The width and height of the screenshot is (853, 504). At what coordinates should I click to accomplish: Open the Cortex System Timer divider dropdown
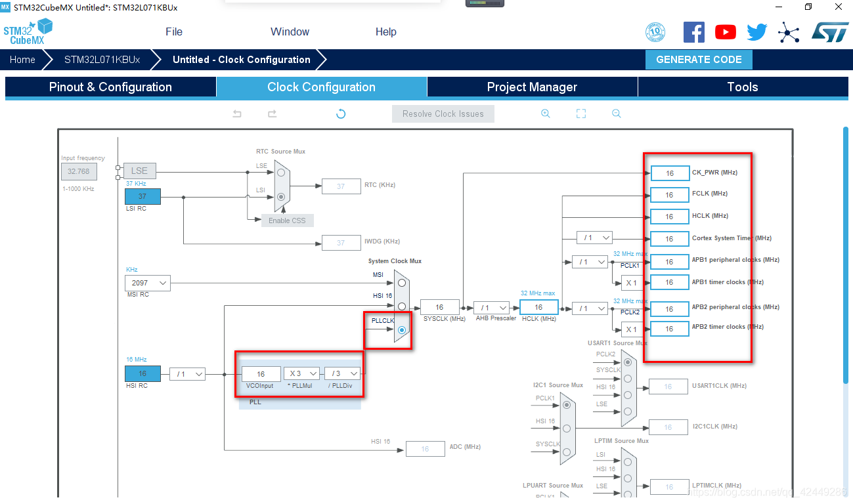coord(594,238)
